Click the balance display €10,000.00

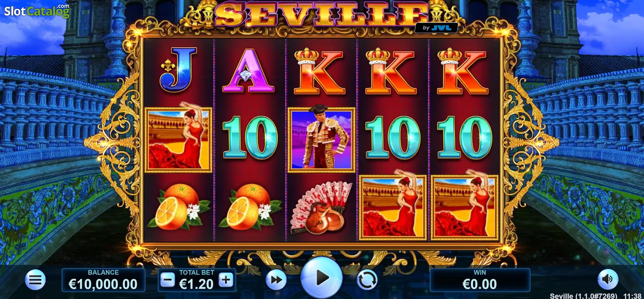point(103,280)
